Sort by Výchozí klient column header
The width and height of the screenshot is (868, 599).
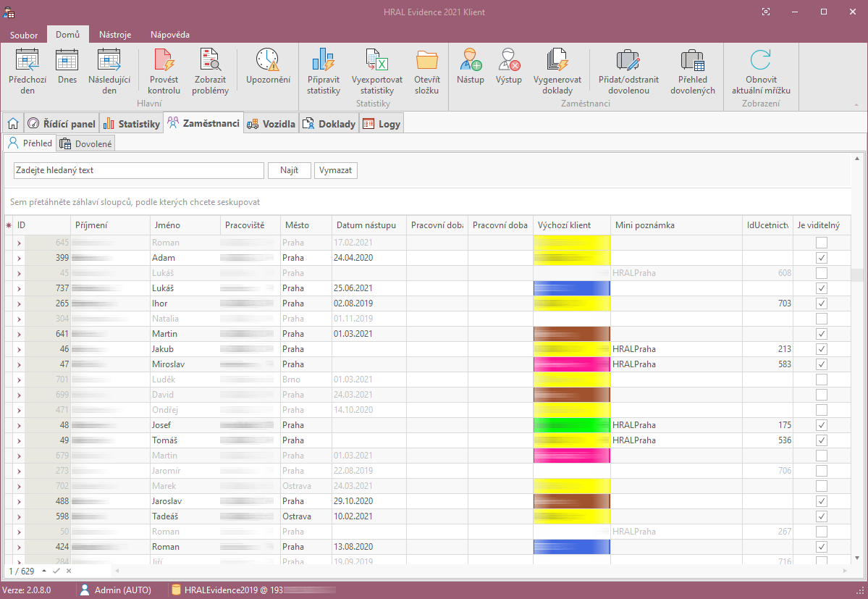pyautogui.click(x=571, y=225)
